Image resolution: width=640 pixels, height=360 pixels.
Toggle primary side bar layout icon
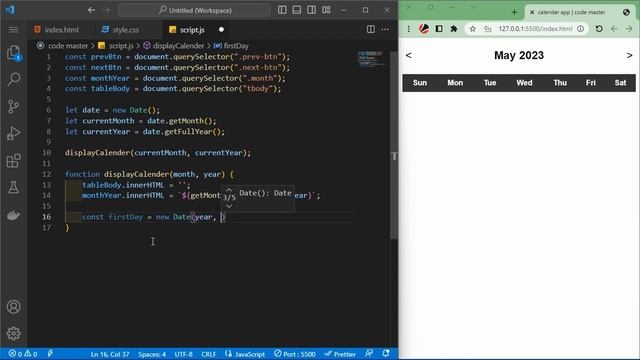click(282, 10)
